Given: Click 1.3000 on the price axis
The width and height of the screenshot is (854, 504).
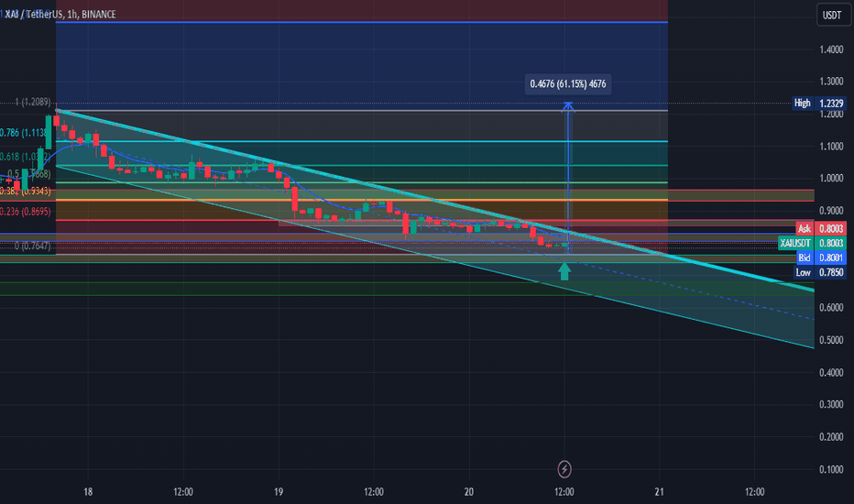Looking at the screenshot, I should tap(831, 82).
